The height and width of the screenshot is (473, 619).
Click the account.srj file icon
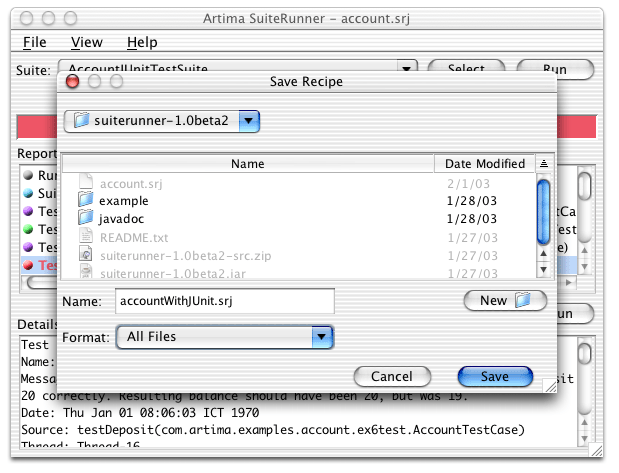point(86,181)
